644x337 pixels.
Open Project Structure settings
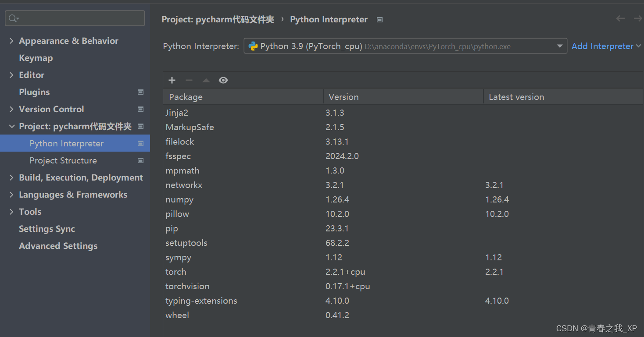point(63,160)
